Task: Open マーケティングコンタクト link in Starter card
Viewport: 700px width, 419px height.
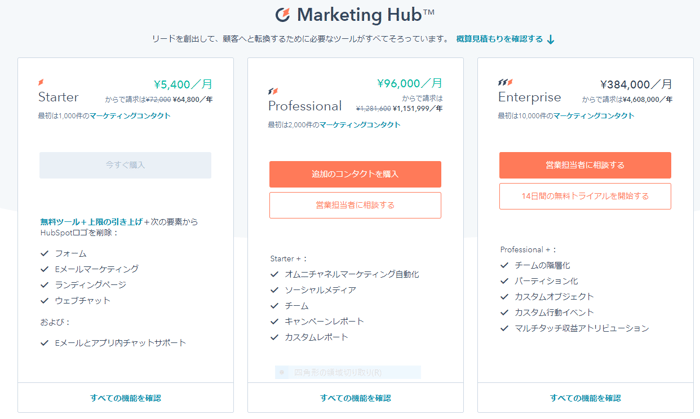Action: click(130, 116)
